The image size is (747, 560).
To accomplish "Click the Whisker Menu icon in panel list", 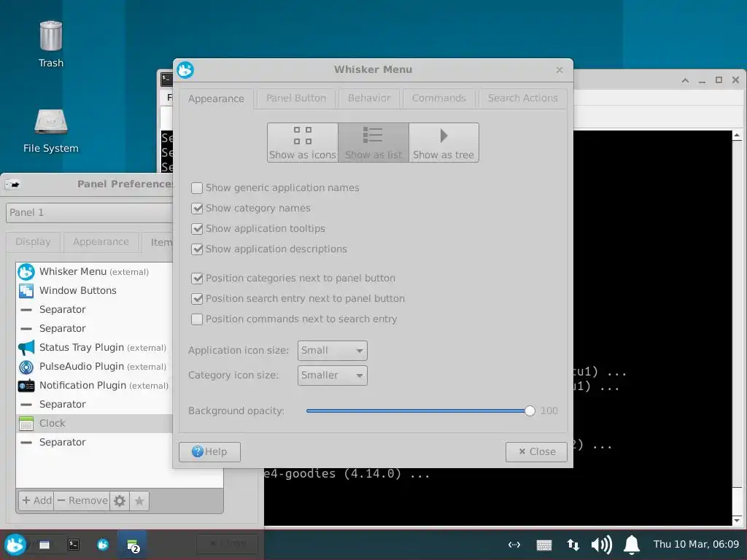I will (x=26, y=272).
